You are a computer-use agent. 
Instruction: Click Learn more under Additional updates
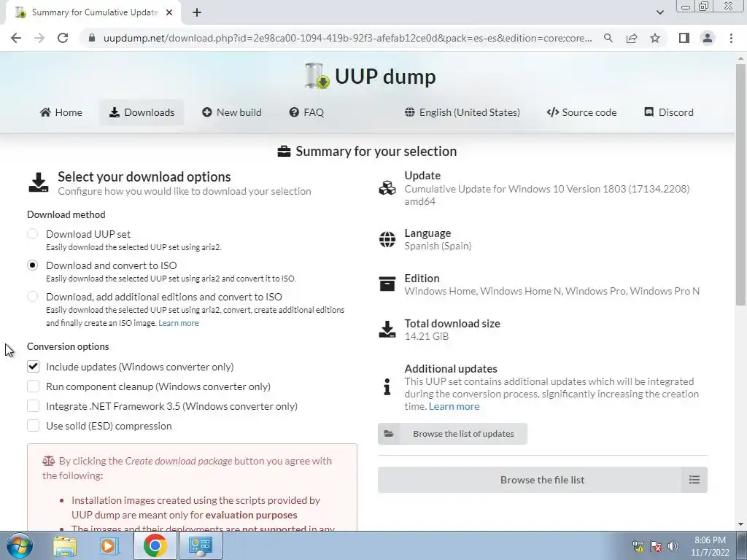click(454, 406)
